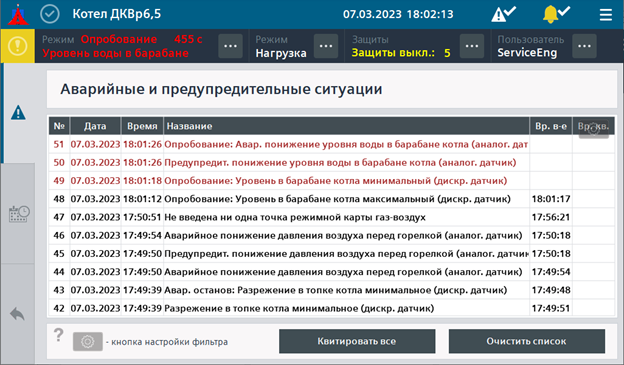Click the circled checkmark status icon

tap(50, 14)
